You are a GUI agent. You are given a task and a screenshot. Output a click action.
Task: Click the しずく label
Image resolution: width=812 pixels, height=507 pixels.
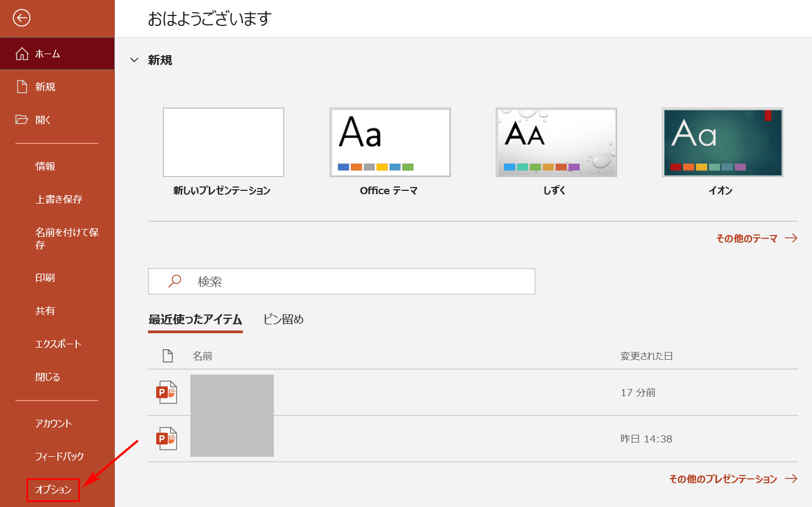555,190
